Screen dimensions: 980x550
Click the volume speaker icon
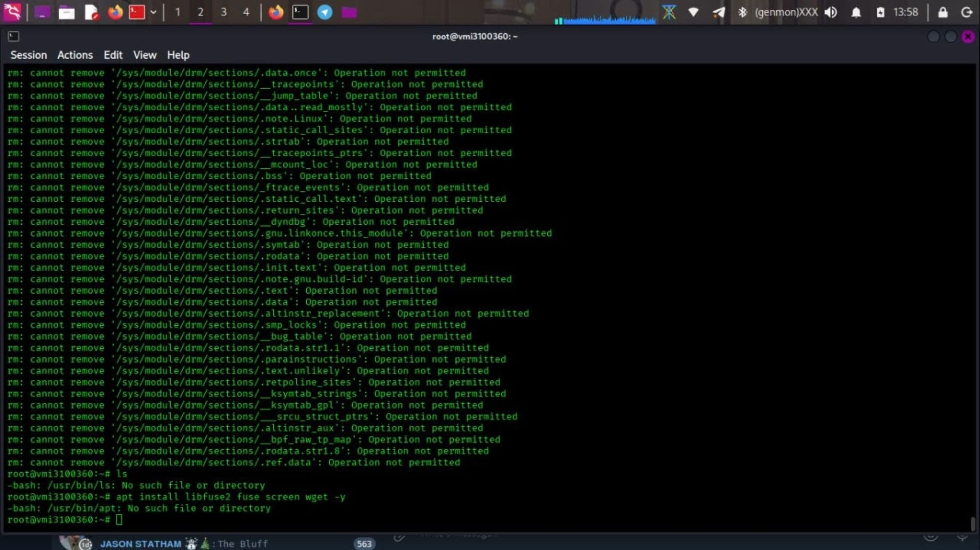[x=831, y=12]
